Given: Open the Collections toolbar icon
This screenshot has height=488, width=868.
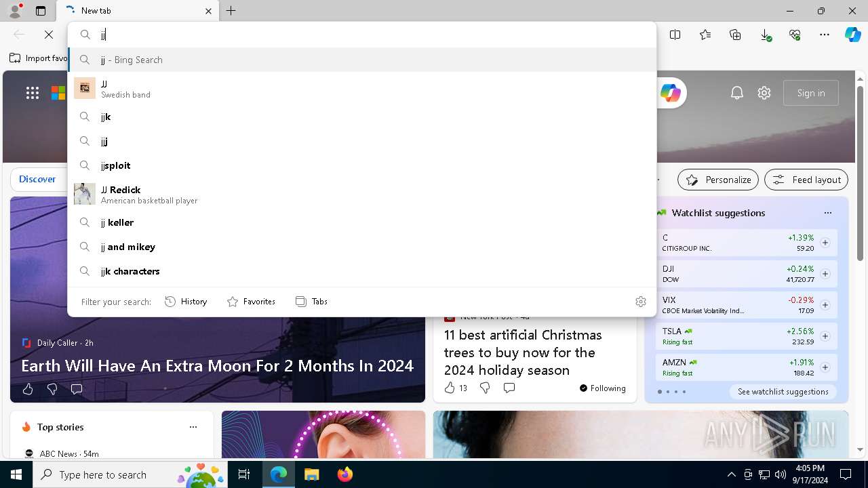Looking at the screenshot, I should (735, 35).
